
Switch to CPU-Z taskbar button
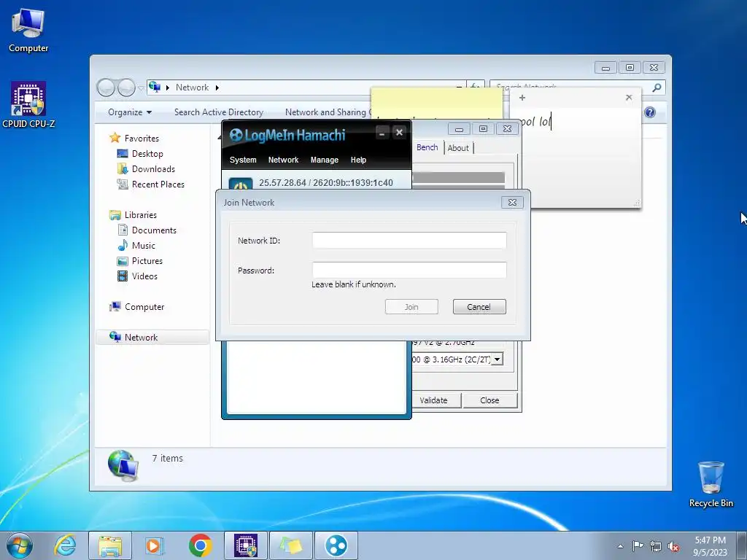point(245,545)
